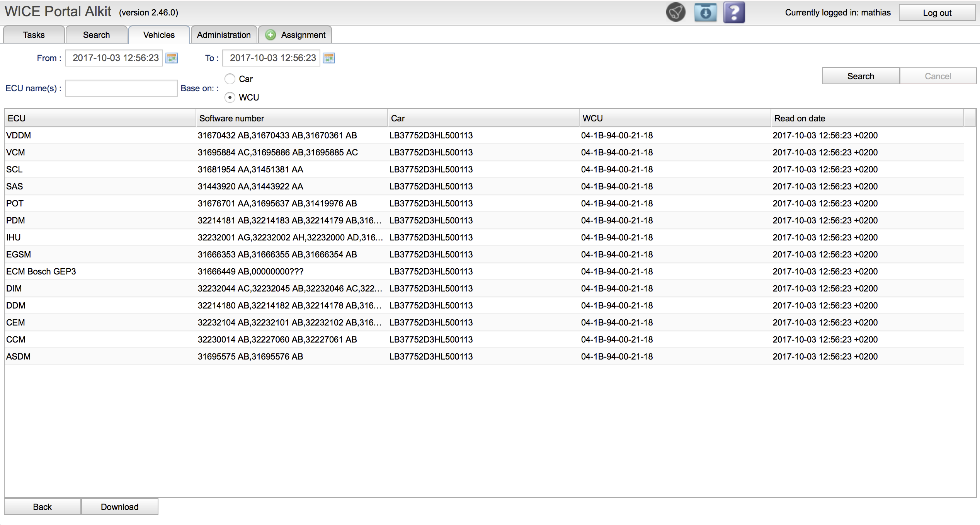Click the round gray icon in header

click(x=675, y=12)
